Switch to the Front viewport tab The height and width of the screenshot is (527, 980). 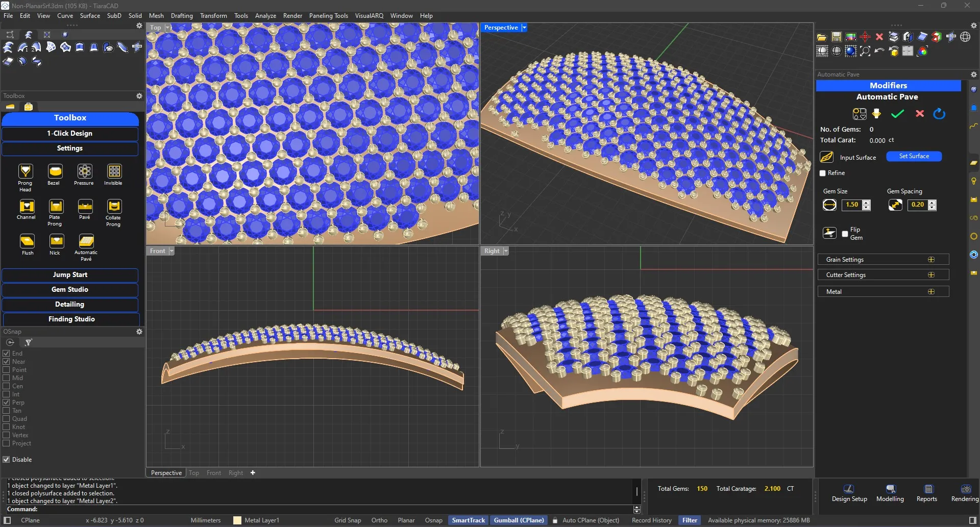213,473
